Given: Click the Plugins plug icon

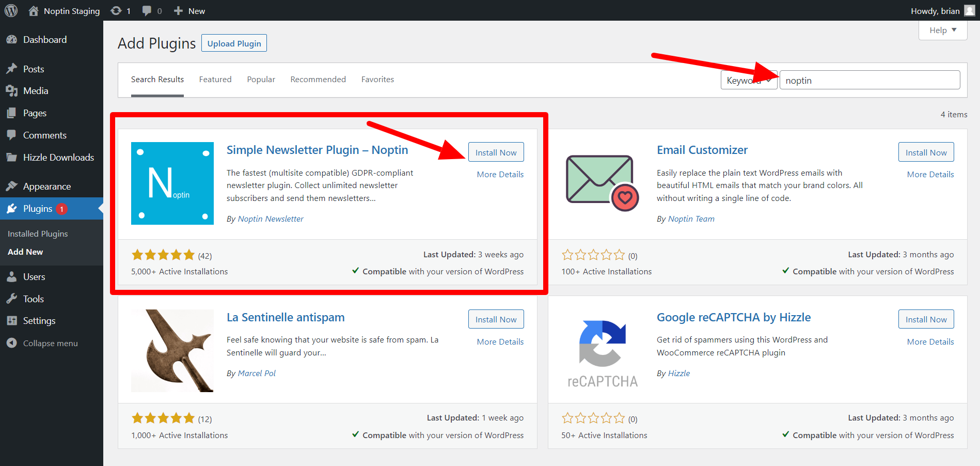Looking at the screenshot, I should pos(12,208).
